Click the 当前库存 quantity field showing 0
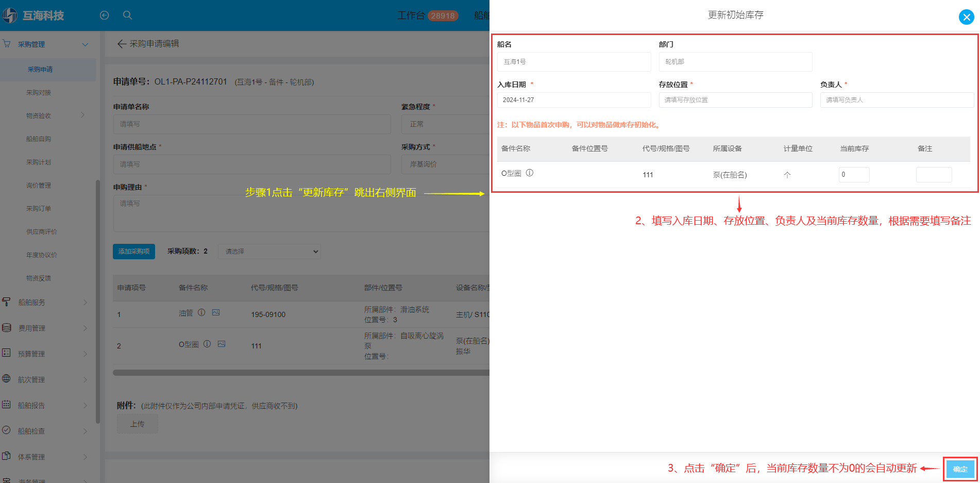The height and width of the screenshot is (483, 980). point(854,175)
